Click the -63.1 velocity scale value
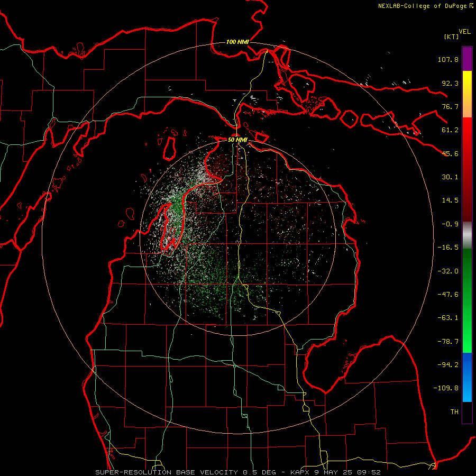Image resolution: width=476 pixels, height=476 pixels. click(x=448, y=318)
